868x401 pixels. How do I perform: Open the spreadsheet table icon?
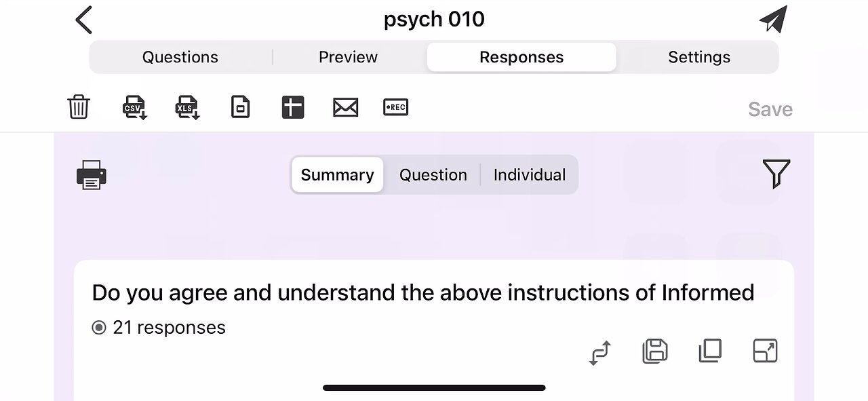tap(293, 107)
